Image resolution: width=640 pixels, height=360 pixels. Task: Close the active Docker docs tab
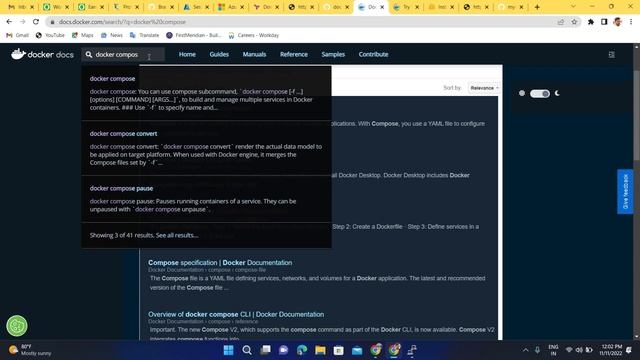coord(382,7)
